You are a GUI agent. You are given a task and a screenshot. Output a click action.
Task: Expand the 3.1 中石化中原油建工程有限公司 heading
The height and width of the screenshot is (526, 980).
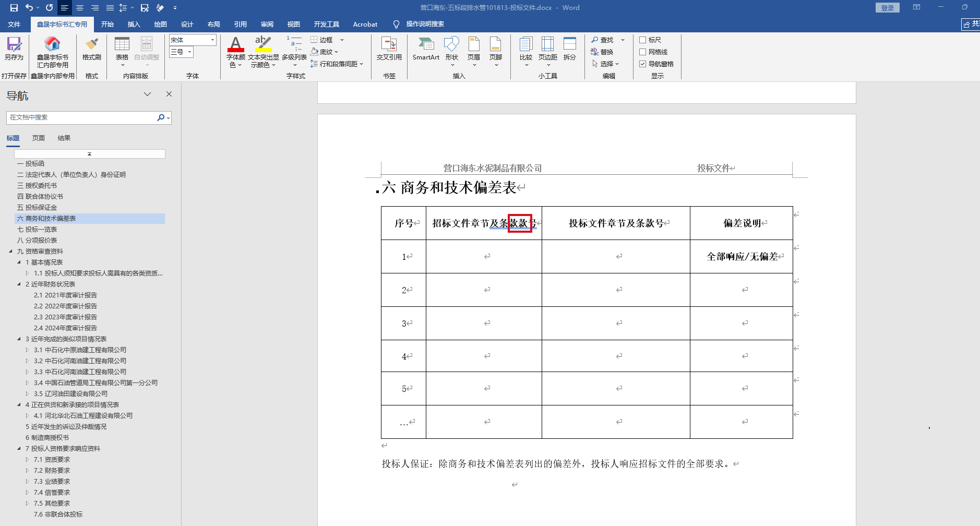pyautogui.click(x=27, y=350)
